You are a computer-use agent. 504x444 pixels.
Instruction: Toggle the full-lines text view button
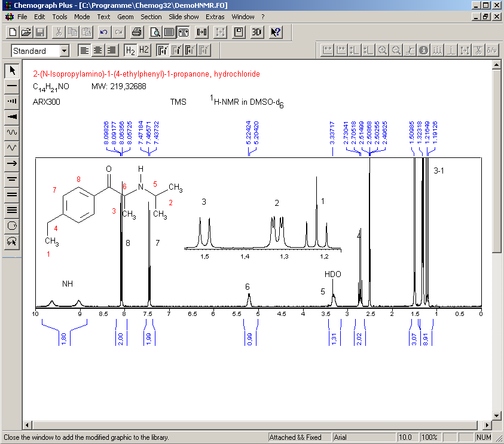click(169, 32)
